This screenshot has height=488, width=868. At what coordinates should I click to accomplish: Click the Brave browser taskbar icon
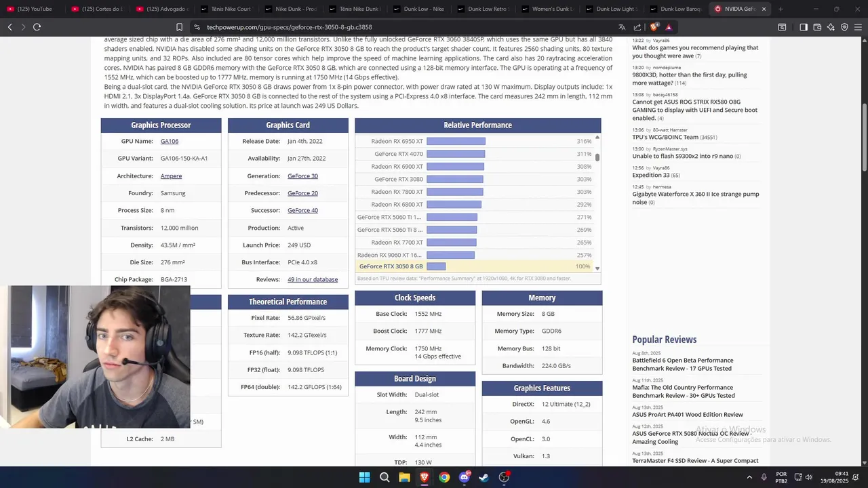[425, 477]
